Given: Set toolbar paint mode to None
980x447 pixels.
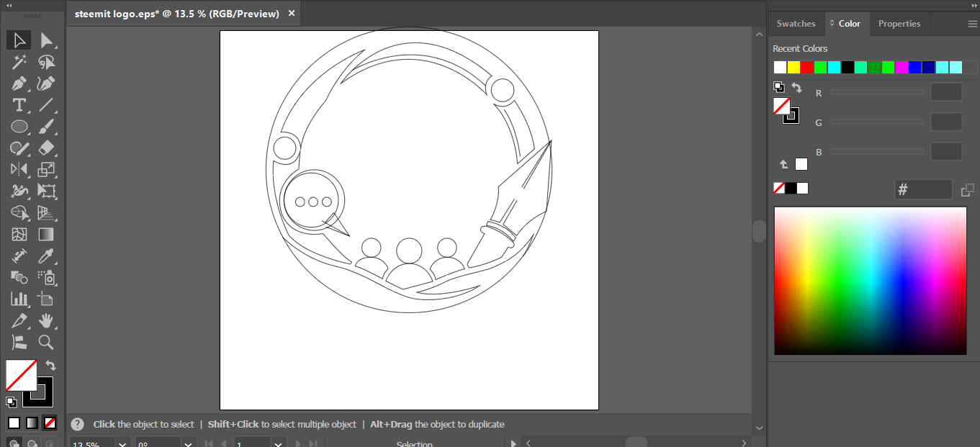Looking at the screenshot, I should click(x=50, y=423).
